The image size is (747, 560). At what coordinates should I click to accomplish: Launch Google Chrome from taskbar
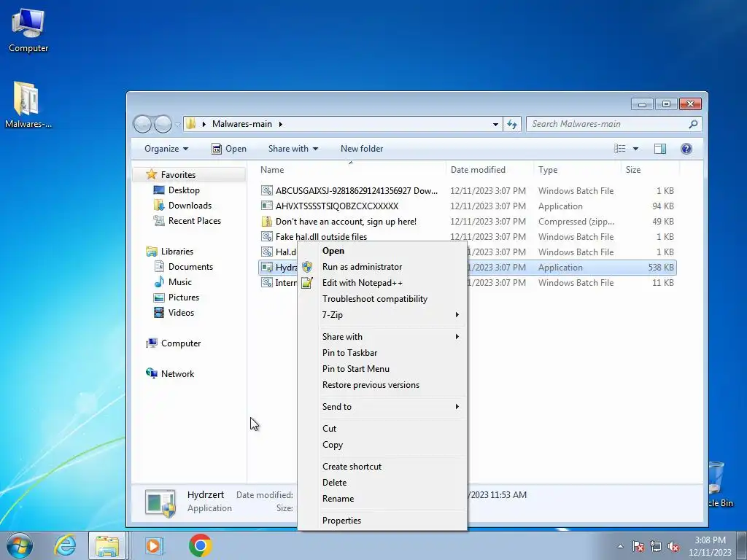pyautogui.click(x=200, y=545)
